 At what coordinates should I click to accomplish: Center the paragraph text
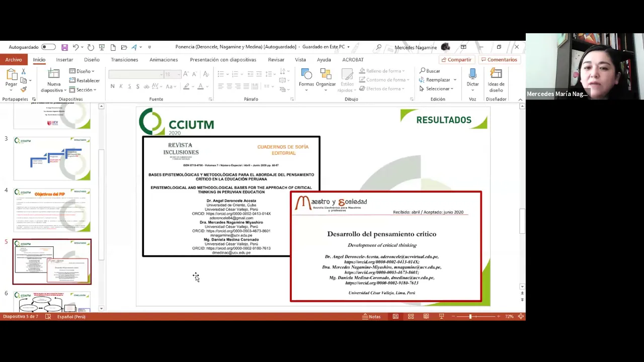click(229, 86)
